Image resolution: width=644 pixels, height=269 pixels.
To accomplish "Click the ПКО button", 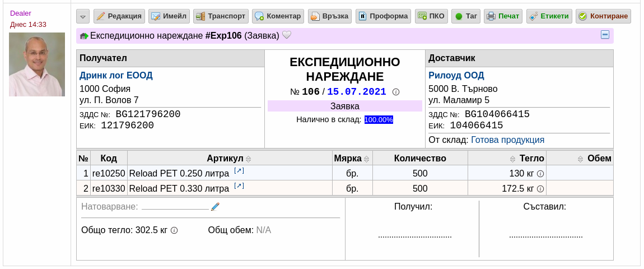I will click(x=431, y=16).
